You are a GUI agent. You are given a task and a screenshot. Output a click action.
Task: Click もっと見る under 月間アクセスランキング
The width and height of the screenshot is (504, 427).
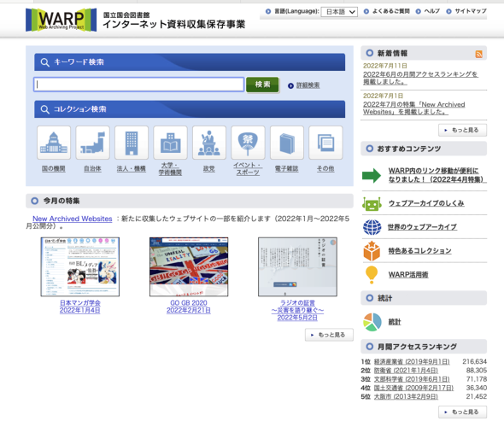click(x=462, y=412)
